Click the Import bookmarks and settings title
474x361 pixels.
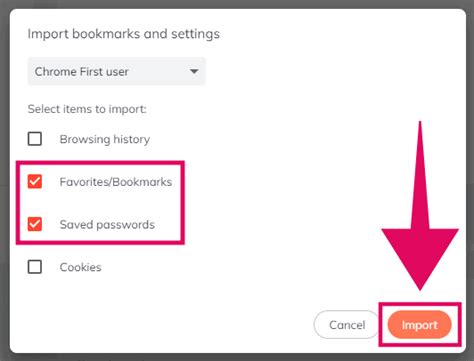(124, 34)
